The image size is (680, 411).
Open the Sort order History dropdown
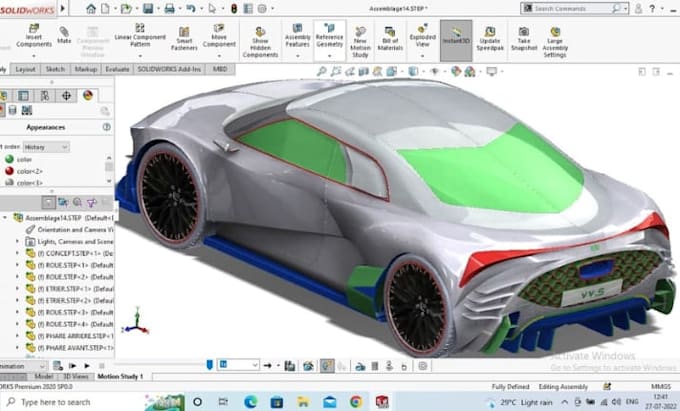click(46, 147)
